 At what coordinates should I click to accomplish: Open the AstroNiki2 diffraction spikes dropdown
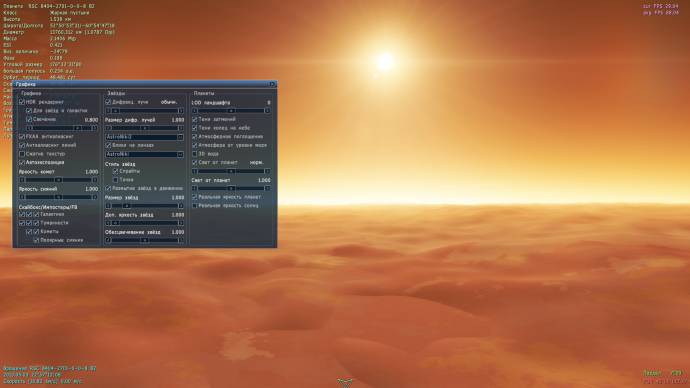tap(144, 137)
